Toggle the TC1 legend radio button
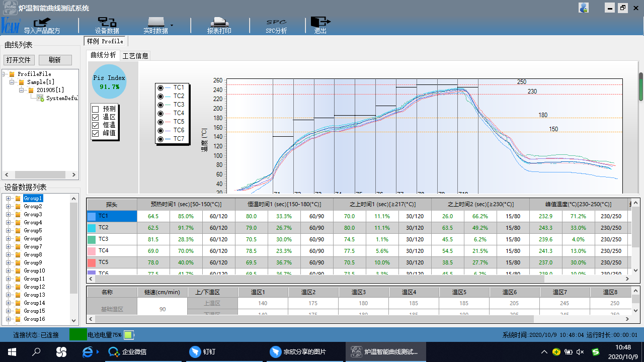Image resolution: width=644 pixels, height=362 pixels. (160, 87)
